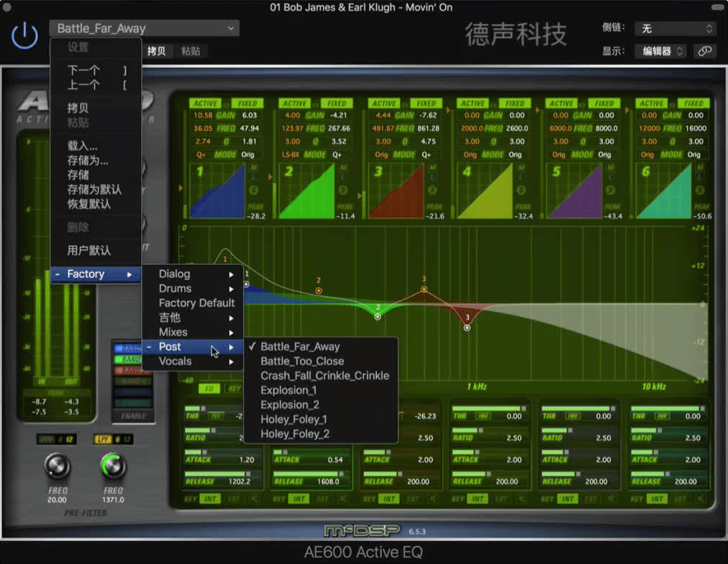Viewport: 728px width, 564px height.
Task: Click band 6 key listen speaker icon
Action: click(x=700, y=499)
